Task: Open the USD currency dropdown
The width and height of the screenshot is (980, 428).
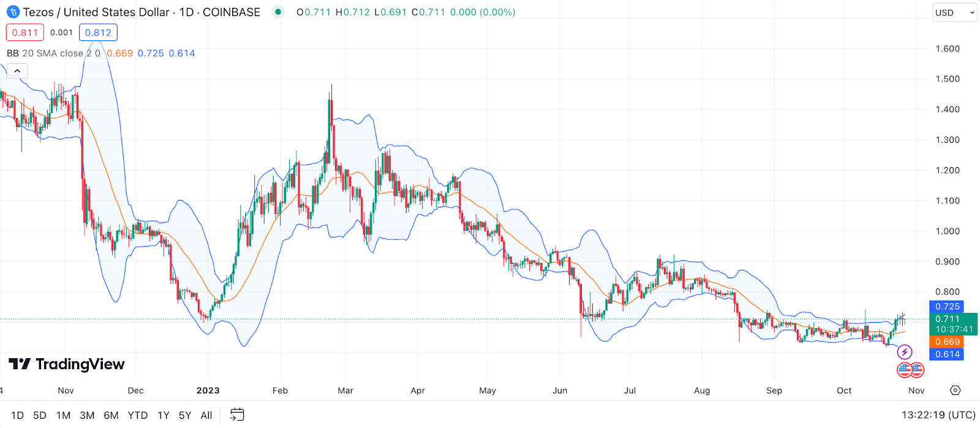Action: [x=954, y=12]
